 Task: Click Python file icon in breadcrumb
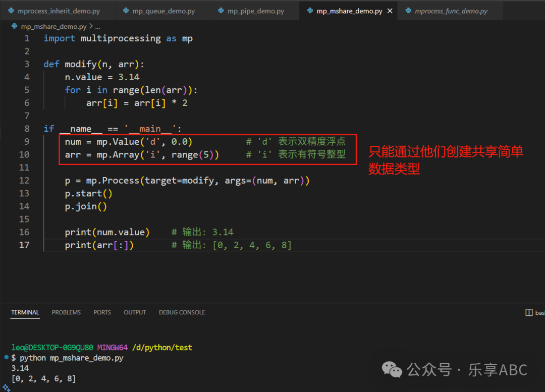(14, 26)
